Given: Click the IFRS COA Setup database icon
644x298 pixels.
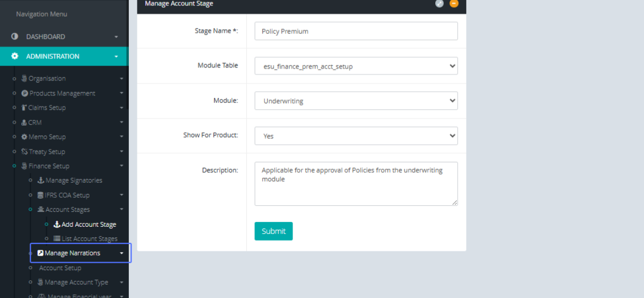Looking at the screenshot, I should (40, 195).
